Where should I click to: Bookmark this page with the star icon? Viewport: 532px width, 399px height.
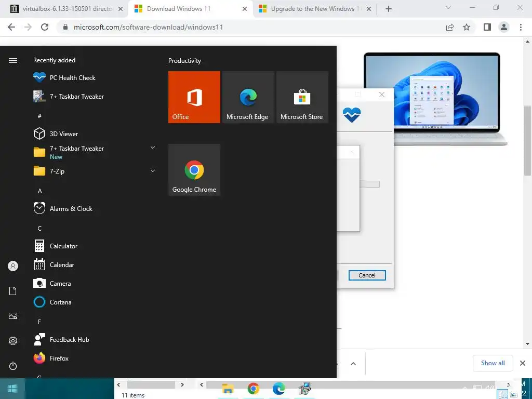(467, 27)
